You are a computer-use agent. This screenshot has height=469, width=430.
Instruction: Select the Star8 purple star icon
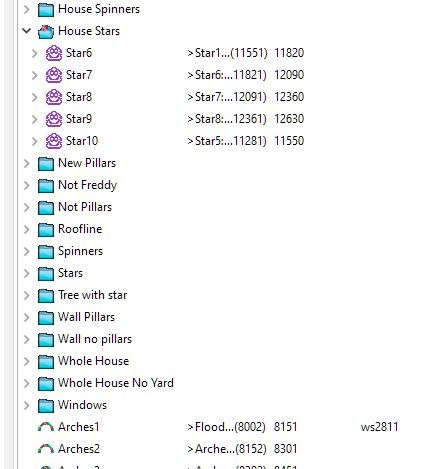pos(54,97)
